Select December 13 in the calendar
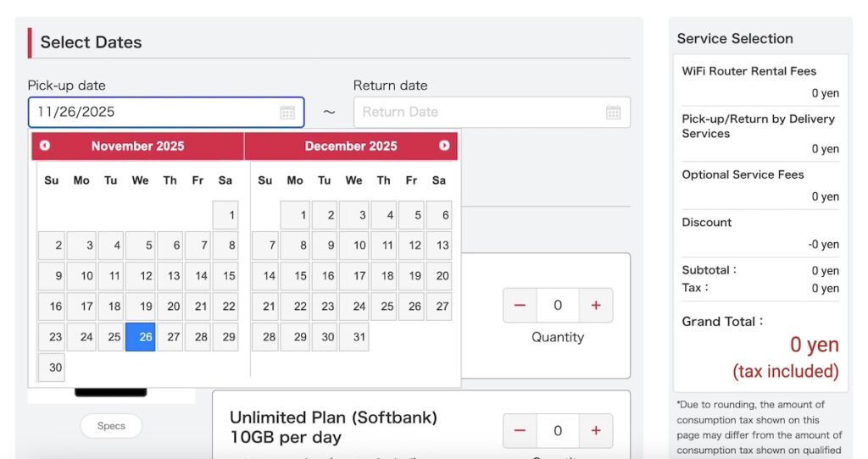868x459 pixels. [438, 246]
